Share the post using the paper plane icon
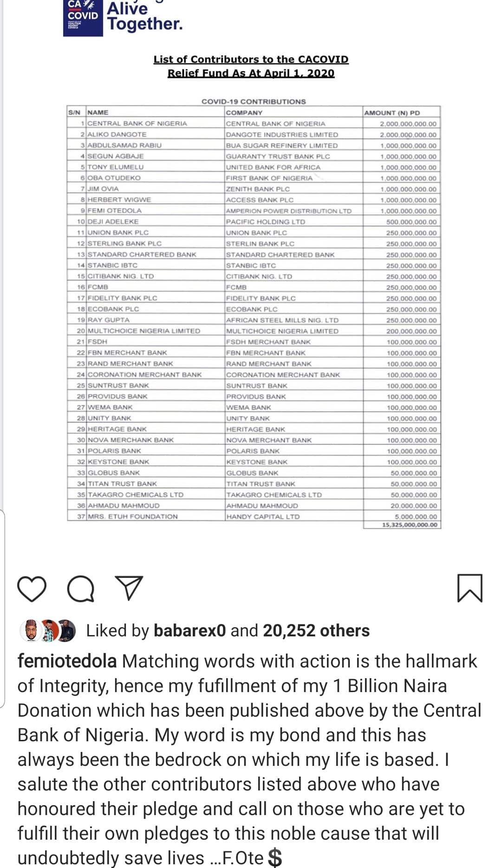Image resolution: width=495 pixels, height=868 pixels. point(128,589)
